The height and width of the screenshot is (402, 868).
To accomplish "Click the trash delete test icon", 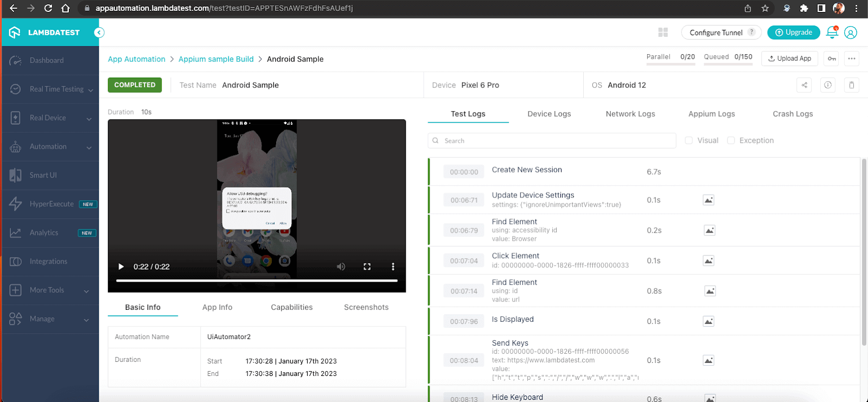I will click(851, 85).
